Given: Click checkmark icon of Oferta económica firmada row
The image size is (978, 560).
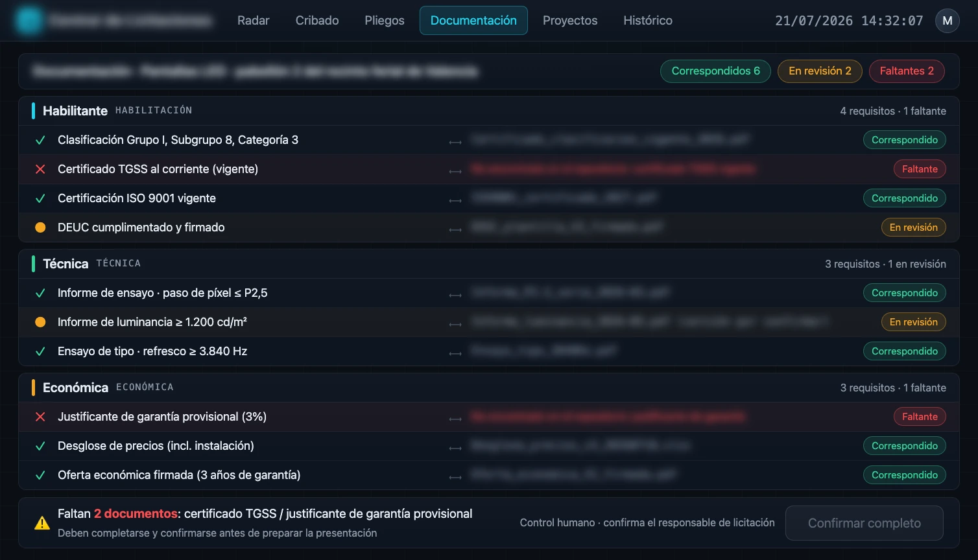Looking at the screenshot, I should pos(40,475).
